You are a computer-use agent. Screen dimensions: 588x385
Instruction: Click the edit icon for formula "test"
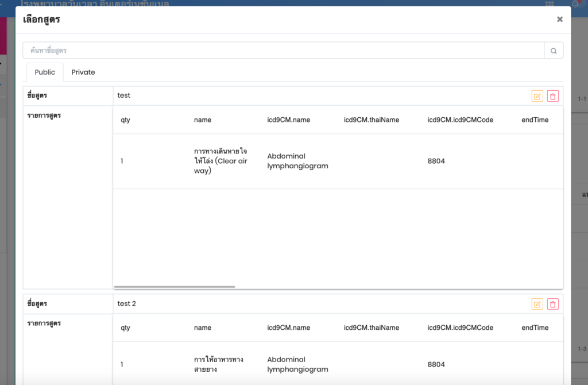537,97
